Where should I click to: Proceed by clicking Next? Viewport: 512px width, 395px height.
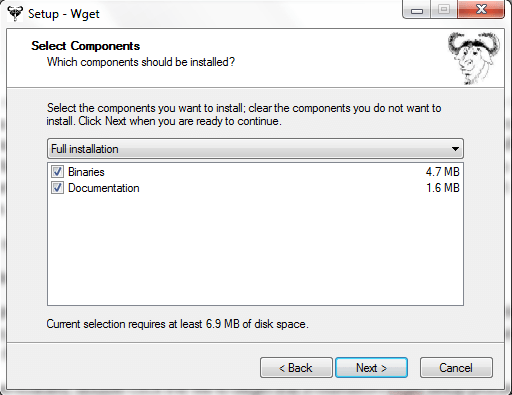coord(371,368)
